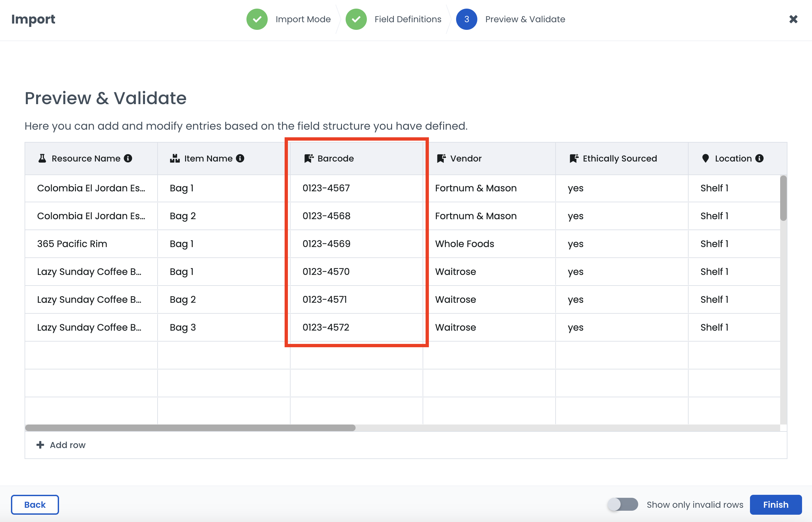
Task: Click the pin icon beside Location header
Action: click(706, 158)
